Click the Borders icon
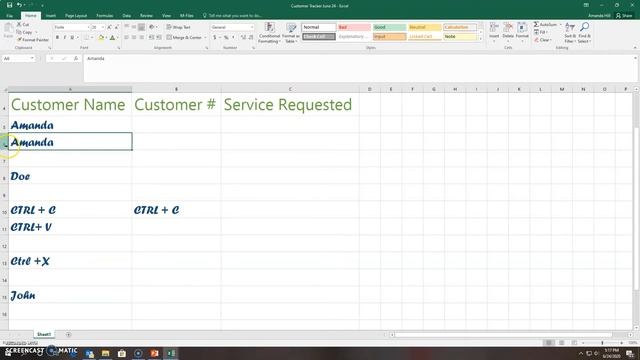This screenshot has height=360, width=640. pos(86,38)
